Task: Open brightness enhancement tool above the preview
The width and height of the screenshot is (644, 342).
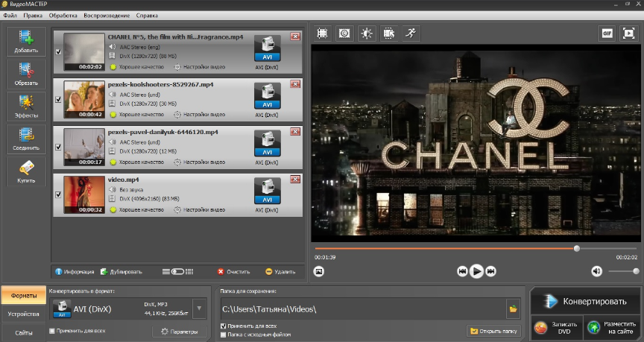Action: pyautogui.click(x=367, y=34)
